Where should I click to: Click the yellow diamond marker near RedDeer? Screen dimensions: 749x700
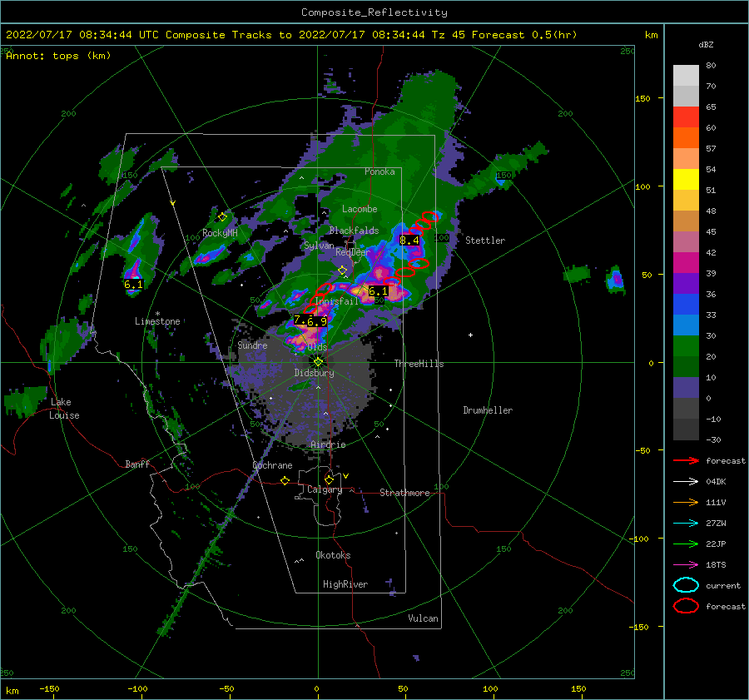coord(343,271)
